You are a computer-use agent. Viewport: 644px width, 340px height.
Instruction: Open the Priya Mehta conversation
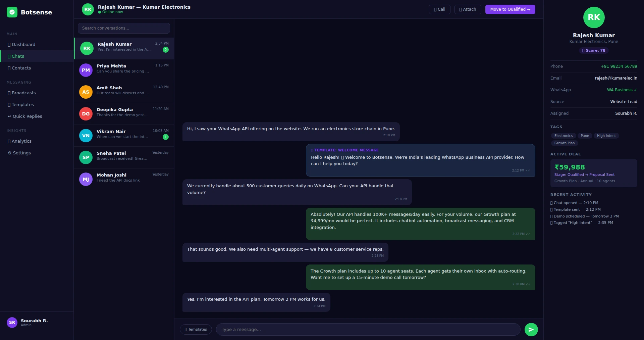123,70
